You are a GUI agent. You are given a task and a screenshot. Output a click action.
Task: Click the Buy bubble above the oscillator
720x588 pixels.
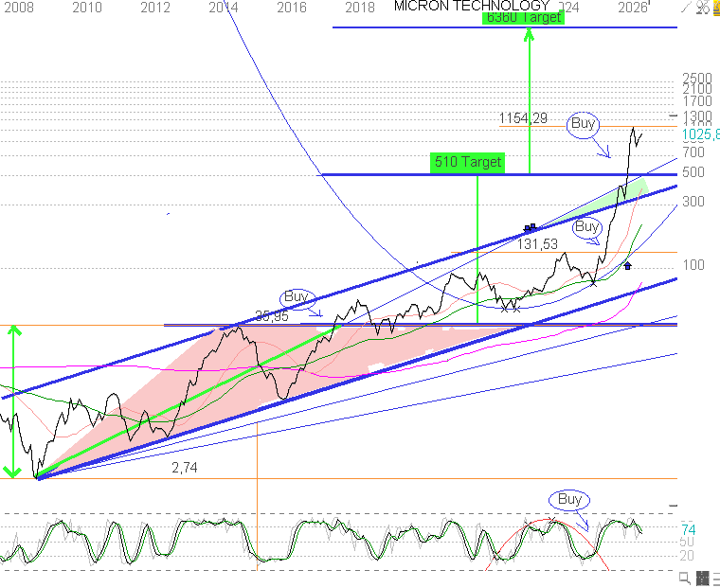coord(569,499)
